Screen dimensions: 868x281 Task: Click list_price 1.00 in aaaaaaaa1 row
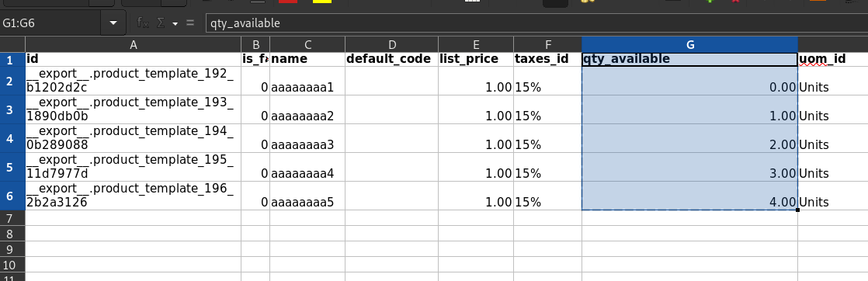[x=475, y=81]
